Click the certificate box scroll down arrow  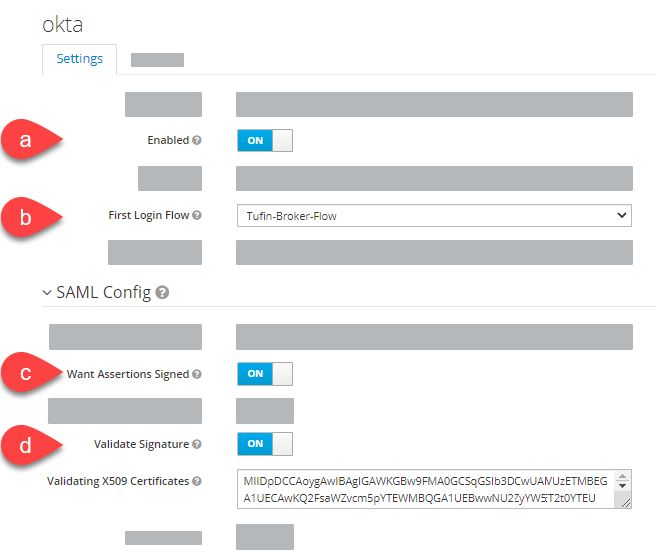tap(623, 486)
